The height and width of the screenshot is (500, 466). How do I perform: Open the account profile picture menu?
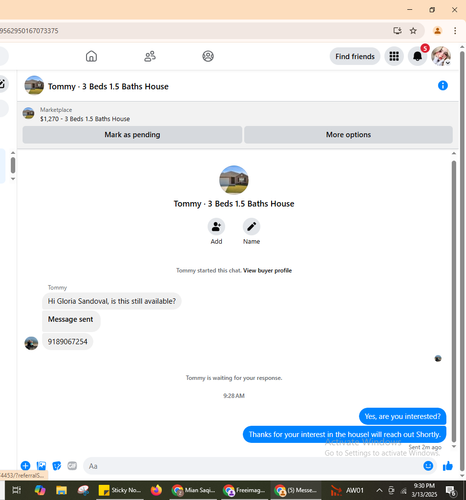[x=441, y=56]
